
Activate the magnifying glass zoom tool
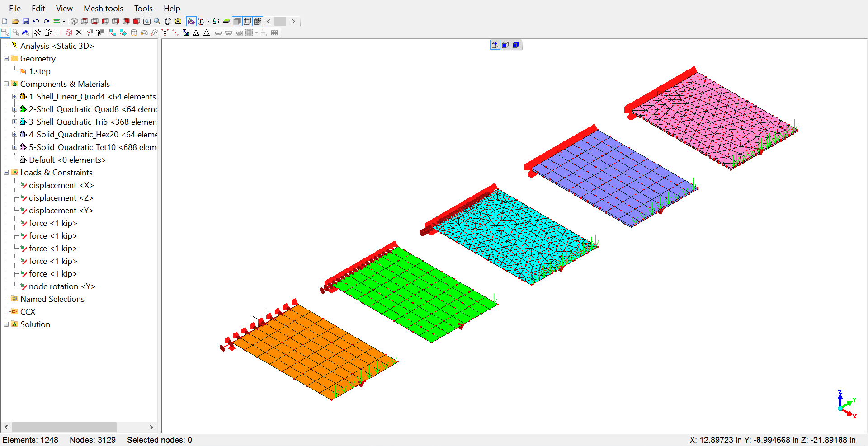157,21
